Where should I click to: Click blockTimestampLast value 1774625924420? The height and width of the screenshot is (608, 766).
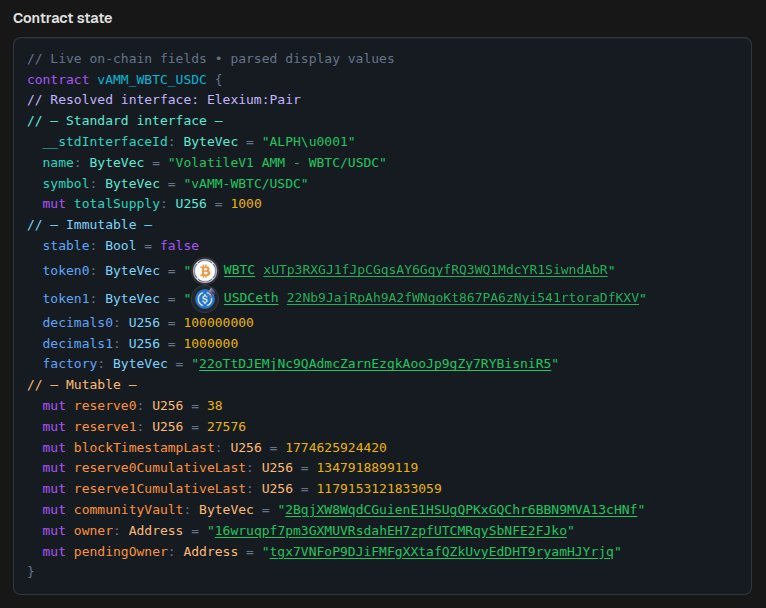coord(336,448)
